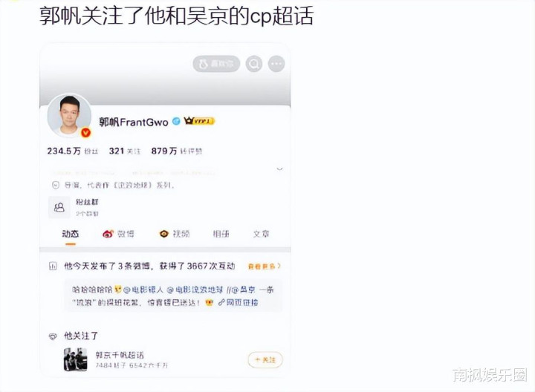Follow the super topic with +关注 button
Screen dimensions: 535x392
tap(265, 359)
